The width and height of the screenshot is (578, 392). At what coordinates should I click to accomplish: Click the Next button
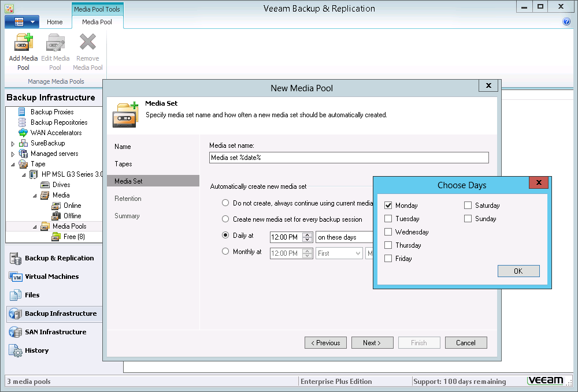point(372,343)
